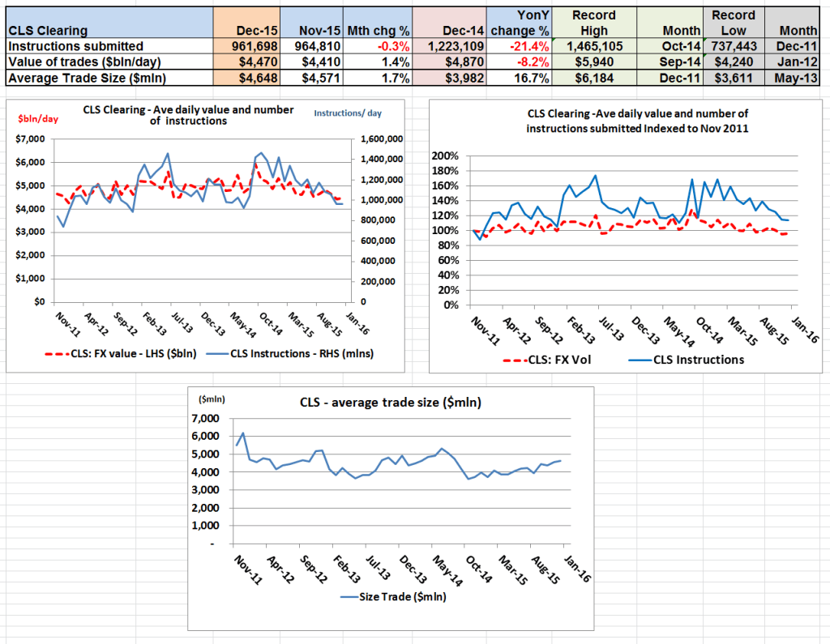Click the 200% axis label in indexed chart

coord(445,156)
